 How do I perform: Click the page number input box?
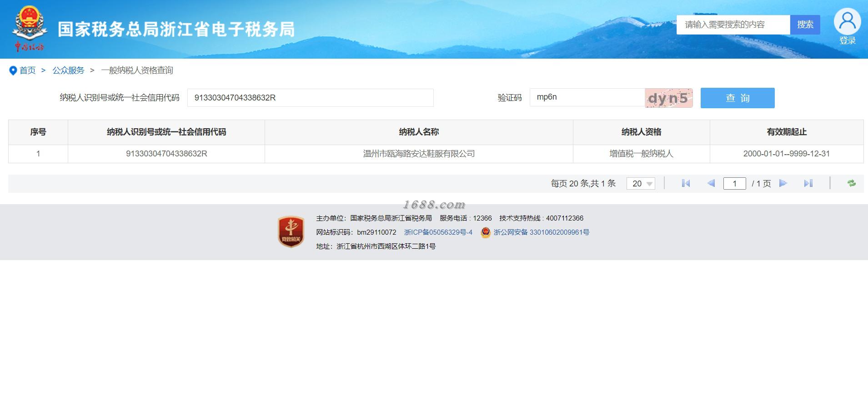(x=734, y=183)
